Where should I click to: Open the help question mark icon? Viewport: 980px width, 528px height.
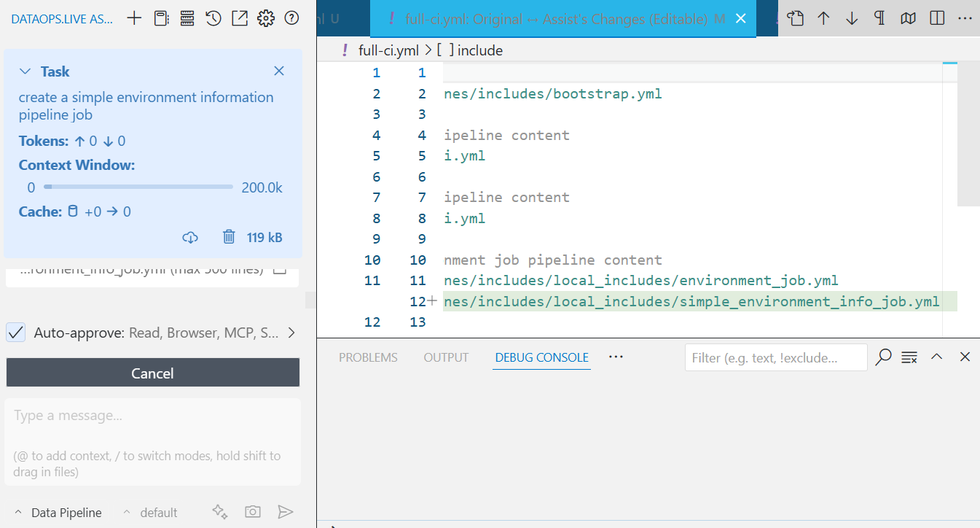click(291, 18)
